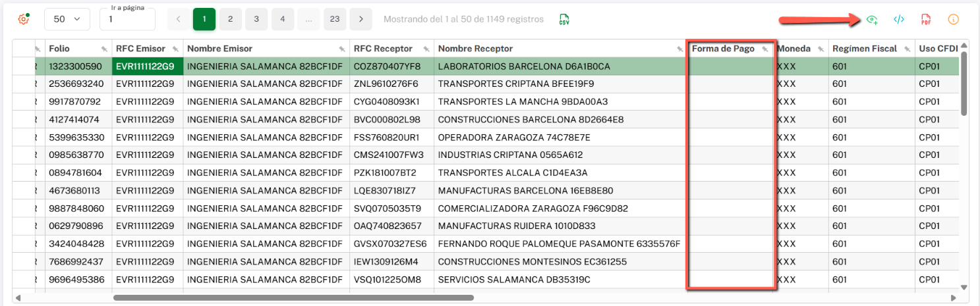Pin the RFC Emisor column
The height and width of the screenshot is (306, 980).
point(175,49)
